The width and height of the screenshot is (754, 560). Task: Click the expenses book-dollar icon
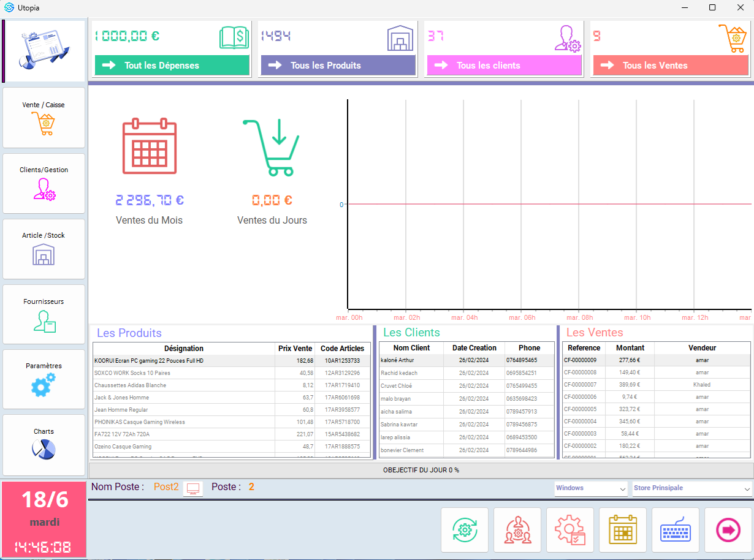point(234,37)
